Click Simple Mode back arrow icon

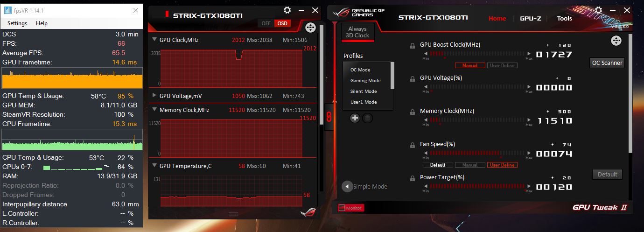347,186
